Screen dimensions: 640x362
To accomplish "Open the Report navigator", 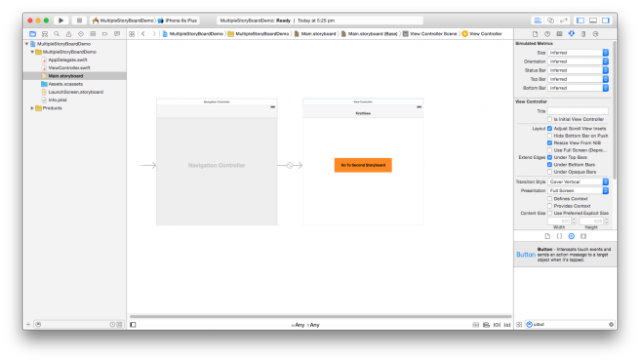I will (x=117, y=34).
